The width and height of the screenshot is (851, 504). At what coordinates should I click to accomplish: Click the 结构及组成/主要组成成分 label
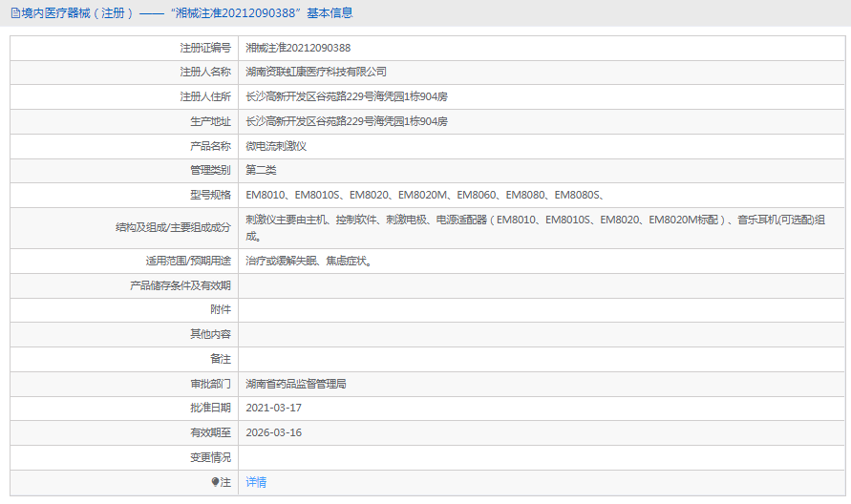point(173,228)
